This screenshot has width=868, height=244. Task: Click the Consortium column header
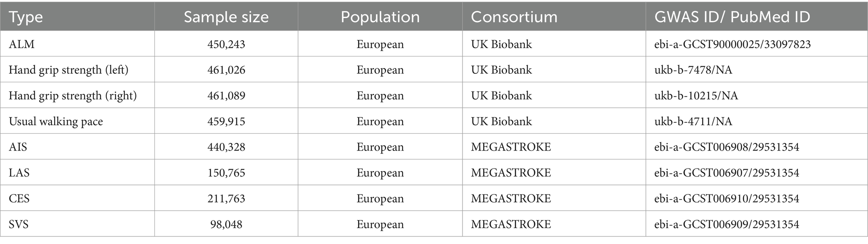pos(514,17)
